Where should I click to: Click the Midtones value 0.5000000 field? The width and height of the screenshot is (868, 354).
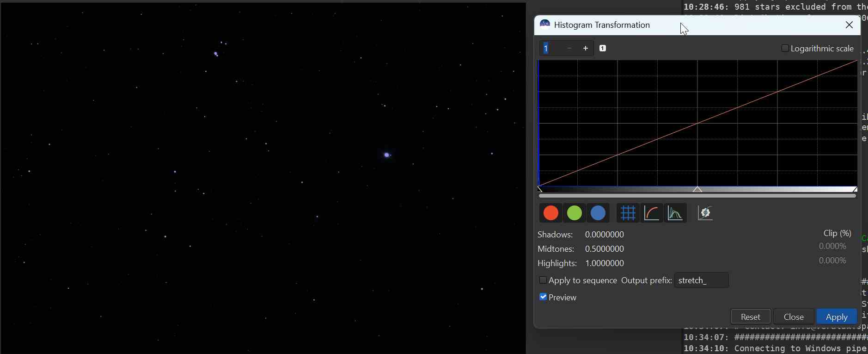(x=605, y=249)
